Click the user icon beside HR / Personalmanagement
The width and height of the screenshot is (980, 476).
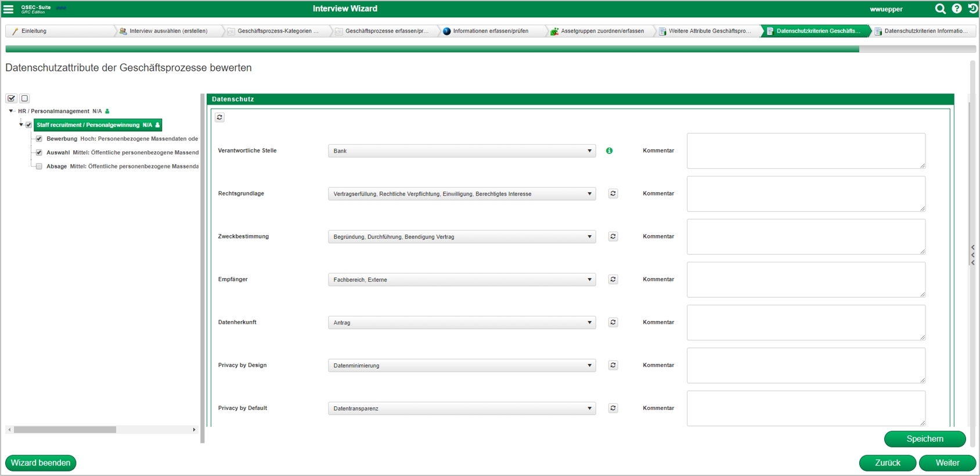click(107, 111)
